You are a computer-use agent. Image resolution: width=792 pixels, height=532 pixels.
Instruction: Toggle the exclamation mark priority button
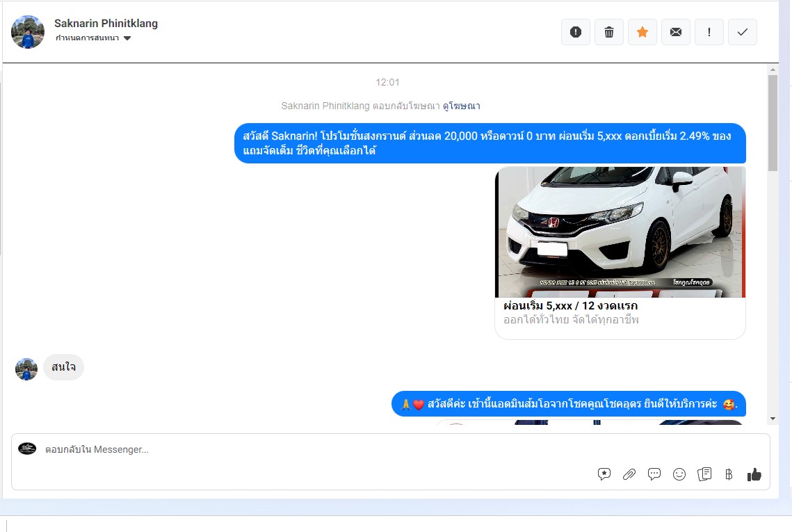point(709,32)
